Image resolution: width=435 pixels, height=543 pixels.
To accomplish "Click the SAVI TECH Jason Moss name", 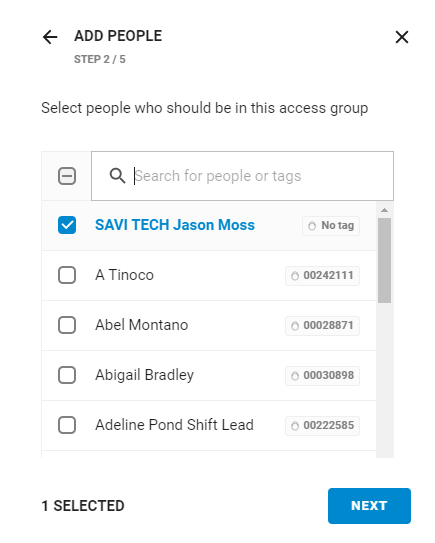I will click(x=175, y=225).
